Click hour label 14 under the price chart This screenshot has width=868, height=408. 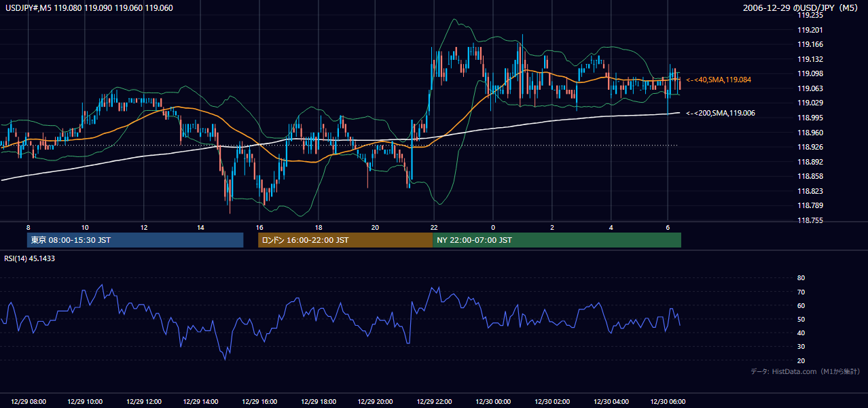201,227
